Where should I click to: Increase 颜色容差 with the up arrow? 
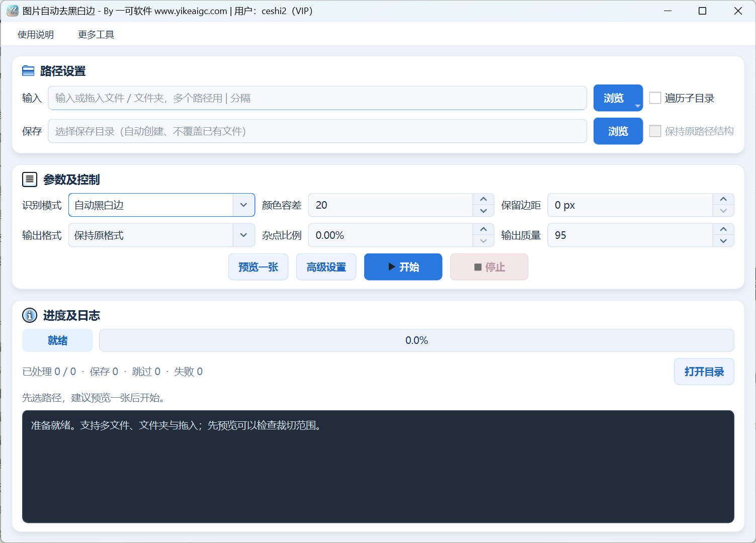[483, 200]
